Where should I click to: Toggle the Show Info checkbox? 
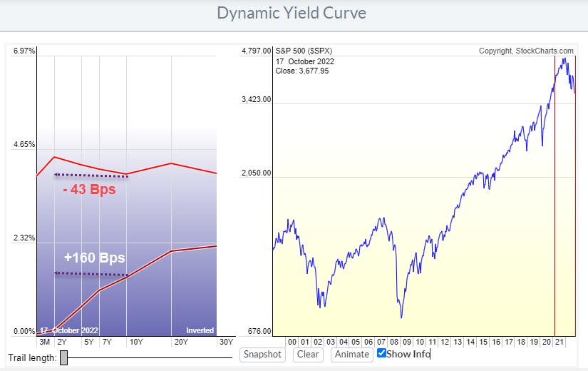coord(382,353)
